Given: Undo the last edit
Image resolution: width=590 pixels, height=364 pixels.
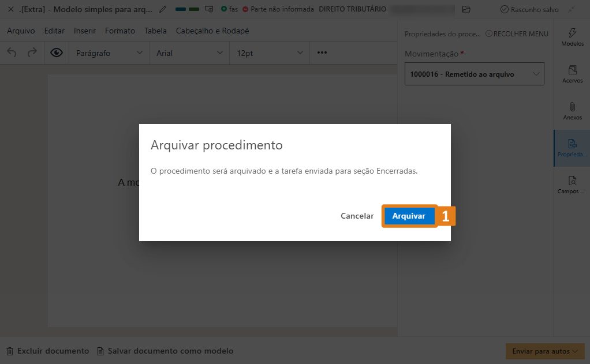Looking at the screenshot, I should click(12, 52).
